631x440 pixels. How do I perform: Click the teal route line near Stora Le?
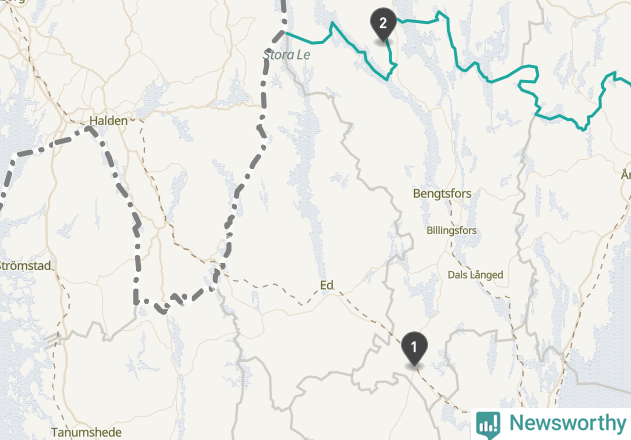(306, 39)
